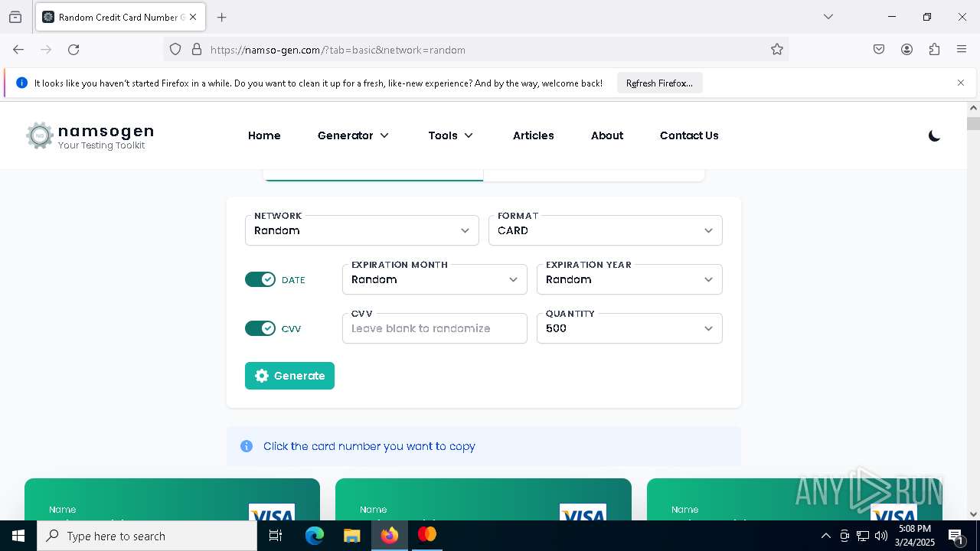Click the page vertical scrollbar thumb
This screenshot has width=980, height=551.
click(x=973, y=124)
